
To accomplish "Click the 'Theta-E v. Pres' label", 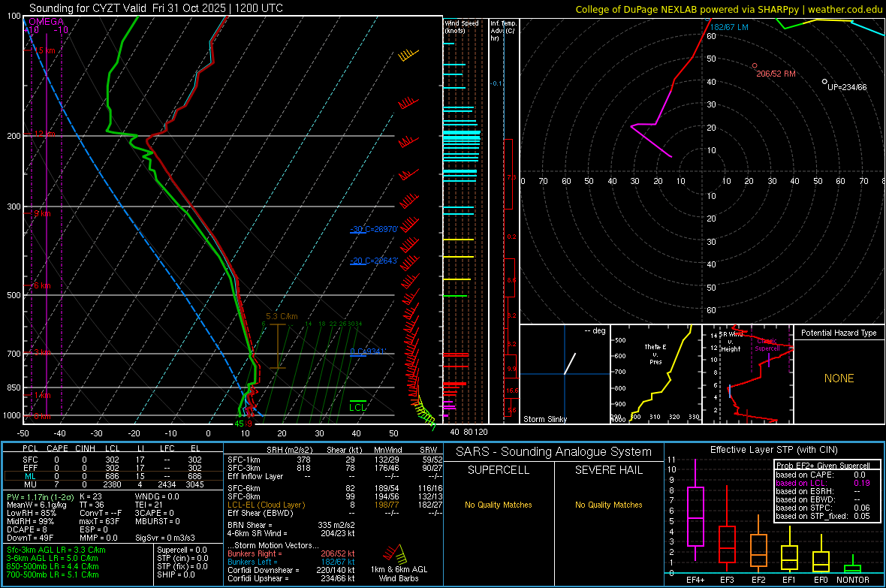I will click(655, 354).
